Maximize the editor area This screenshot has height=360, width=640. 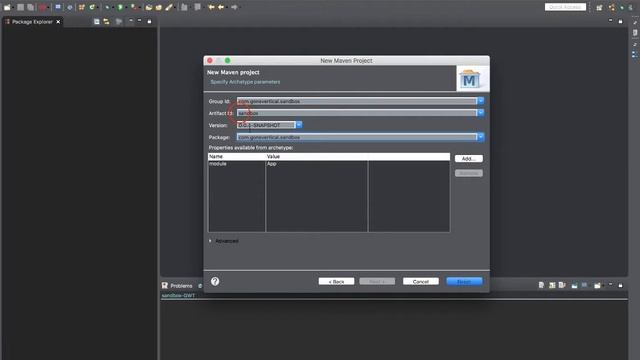tap(620, 21)
